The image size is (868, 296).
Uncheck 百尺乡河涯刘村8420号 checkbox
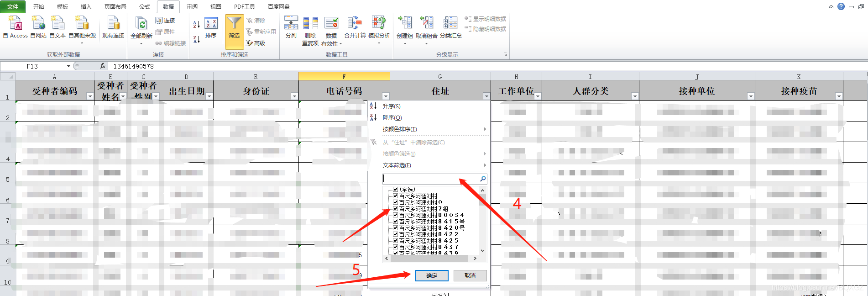[395, 227]
